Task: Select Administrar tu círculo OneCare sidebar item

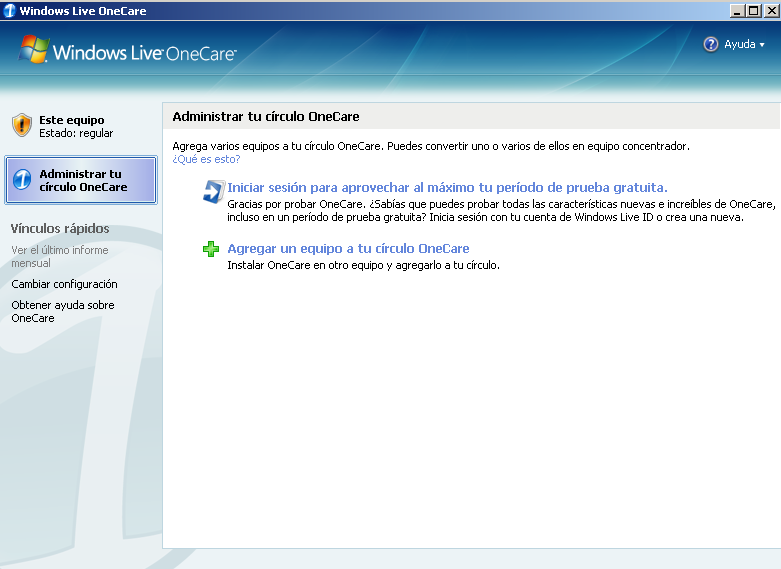Action: point(81,180)
